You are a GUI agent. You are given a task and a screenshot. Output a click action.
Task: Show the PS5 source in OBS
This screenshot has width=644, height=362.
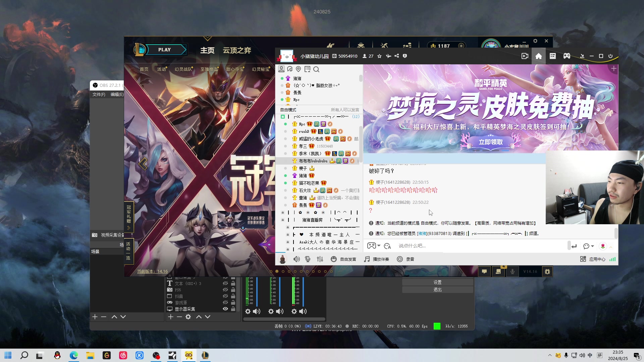click(225, 290)
